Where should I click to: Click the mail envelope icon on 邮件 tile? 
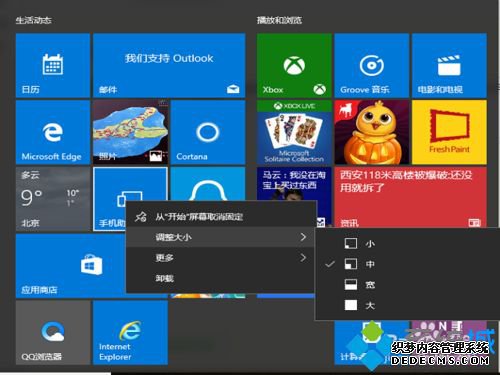pos(233,89)
